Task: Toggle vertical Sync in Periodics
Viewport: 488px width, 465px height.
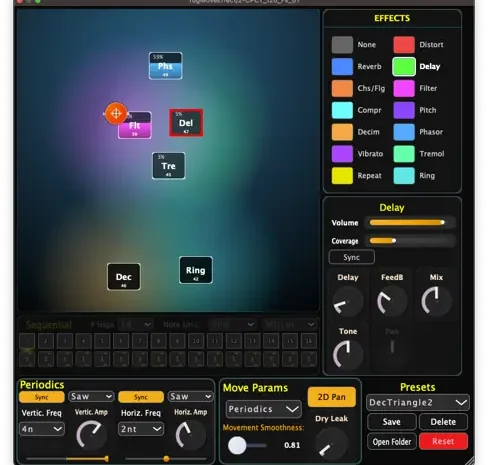Action: (41, 397)
